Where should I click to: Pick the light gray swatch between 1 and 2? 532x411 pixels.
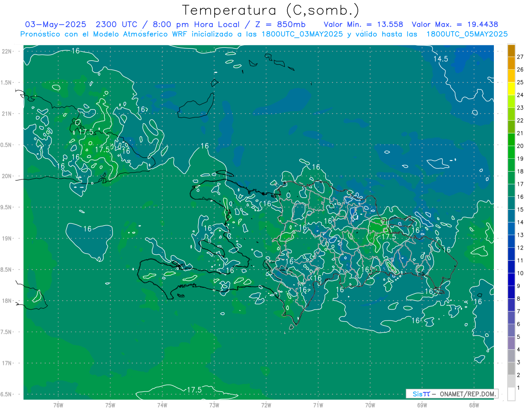pos(512,381)
